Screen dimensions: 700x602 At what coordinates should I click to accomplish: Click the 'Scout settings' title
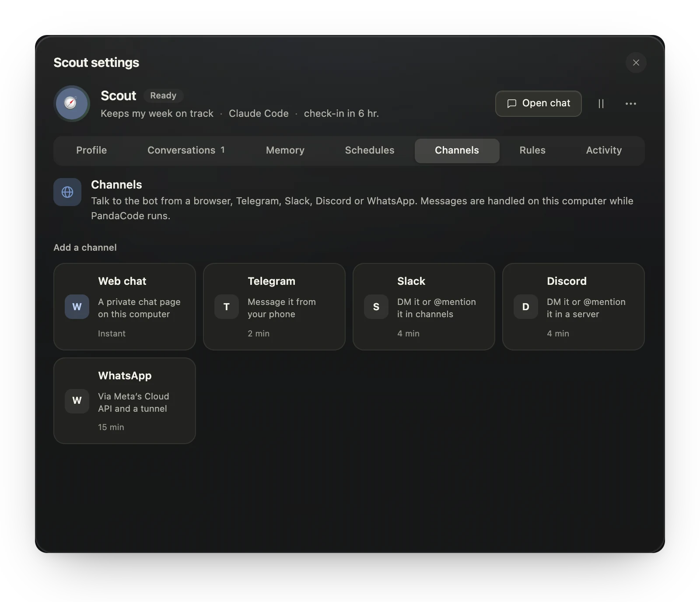coord(96,63)
